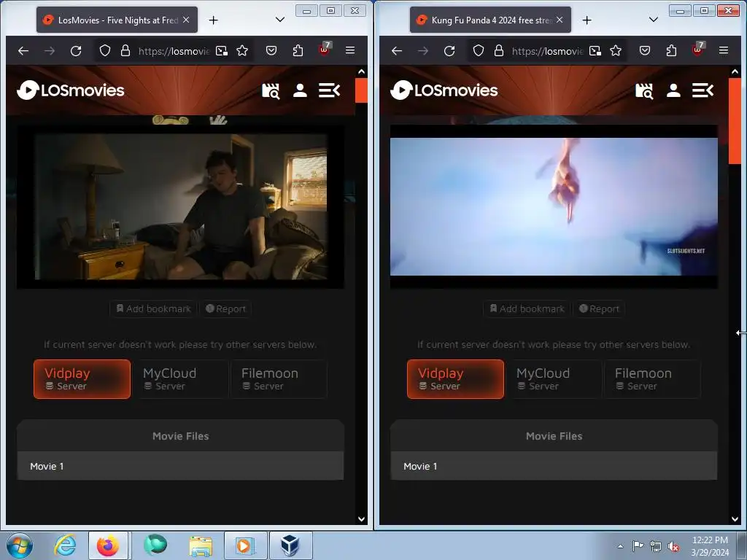Click scroll down arrow in left window

click(x=362, y=519)
